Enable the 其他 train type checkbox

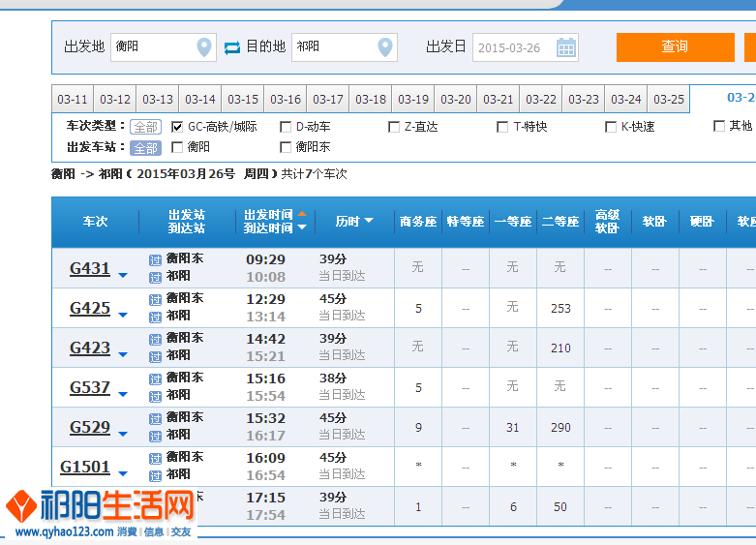[x=719, y=126]
